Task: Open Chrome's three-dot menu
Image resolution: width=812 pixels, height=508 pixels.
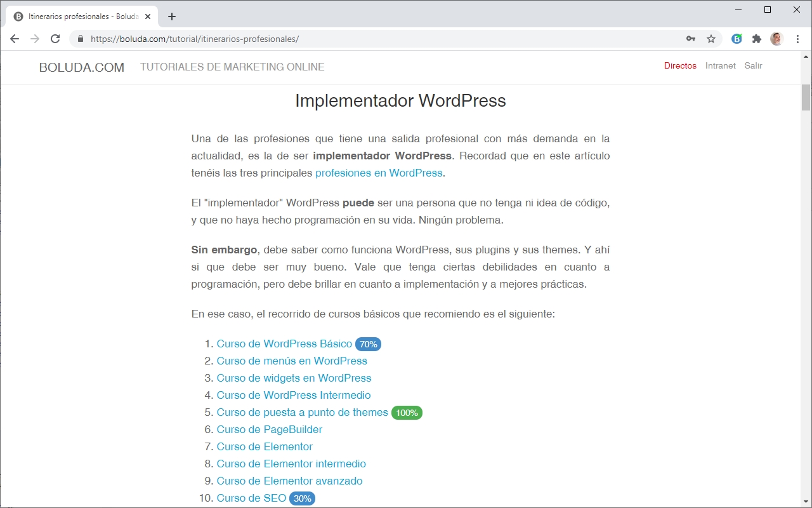Action: tap(797, 39)
